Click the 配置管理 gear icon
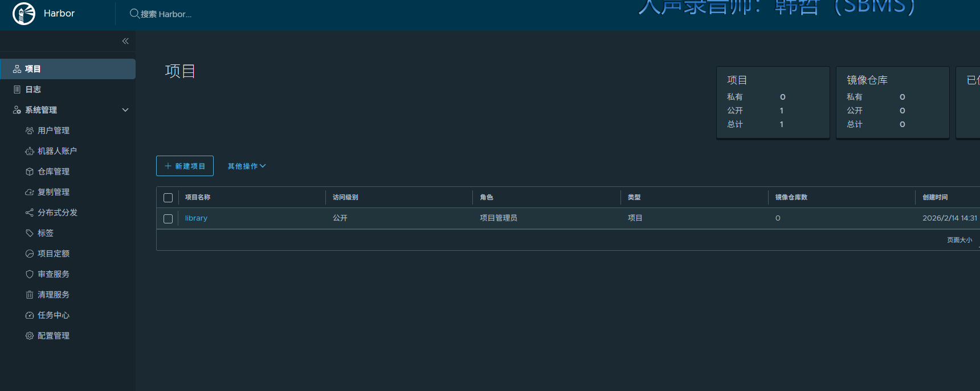 (x=30, y=336)
